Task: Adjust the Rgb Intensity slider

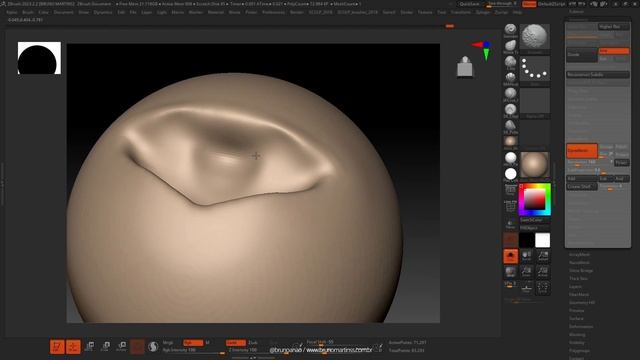Action: click(193, 350)
